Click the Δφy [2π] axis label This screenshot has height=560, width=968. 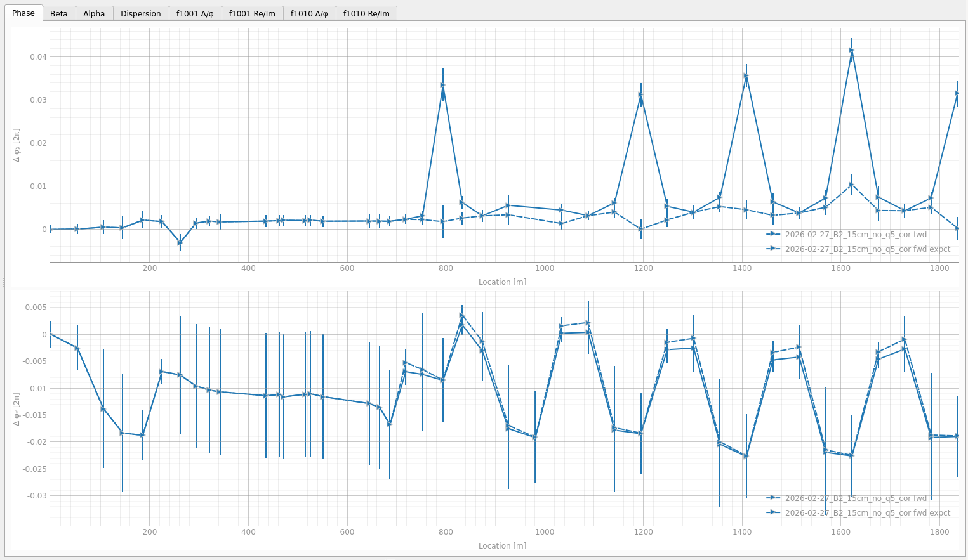(17, 409)
